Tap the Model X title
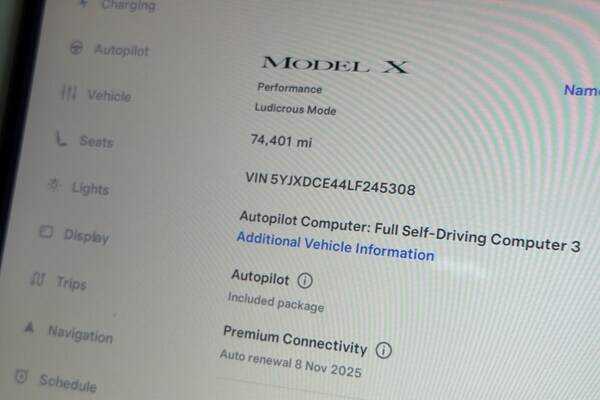Image resolution: width=600 pixels, height=400 pixels. 335,64
